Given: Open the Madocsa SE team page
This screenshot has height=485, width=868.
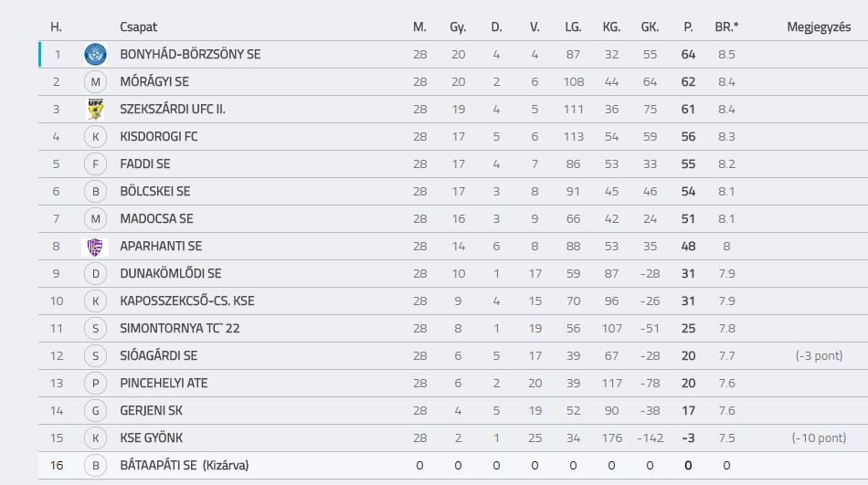Looking at the screenshot, I should (x=156, y=218).
